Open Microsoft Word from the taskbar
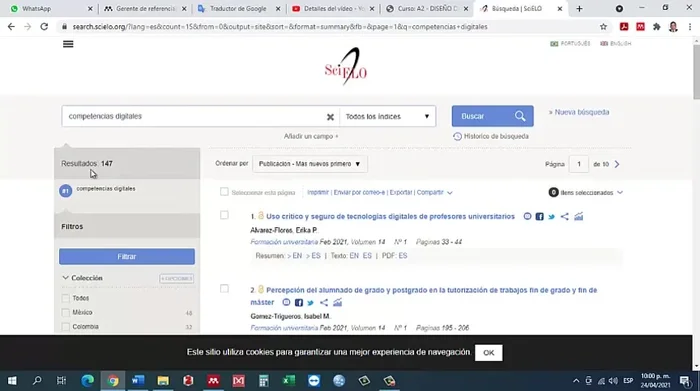Viewport: 700px width, 391px height. (x=138, y=381)
